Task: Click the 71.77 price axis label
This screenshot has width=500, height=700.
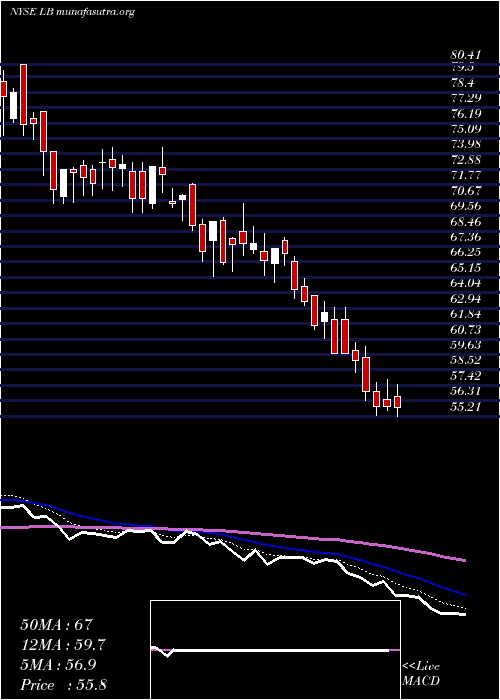Action: [x=466, y=175]
